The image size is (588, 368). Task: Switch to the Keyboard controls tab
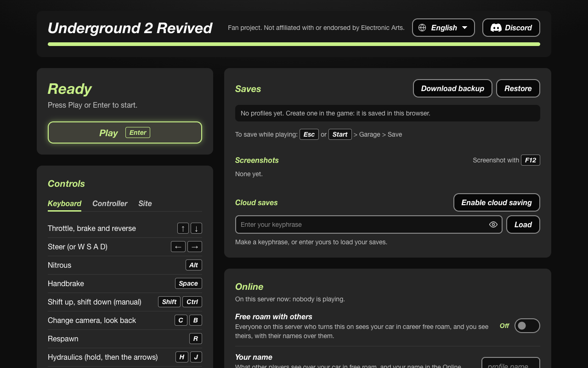[x=64, y=203]
